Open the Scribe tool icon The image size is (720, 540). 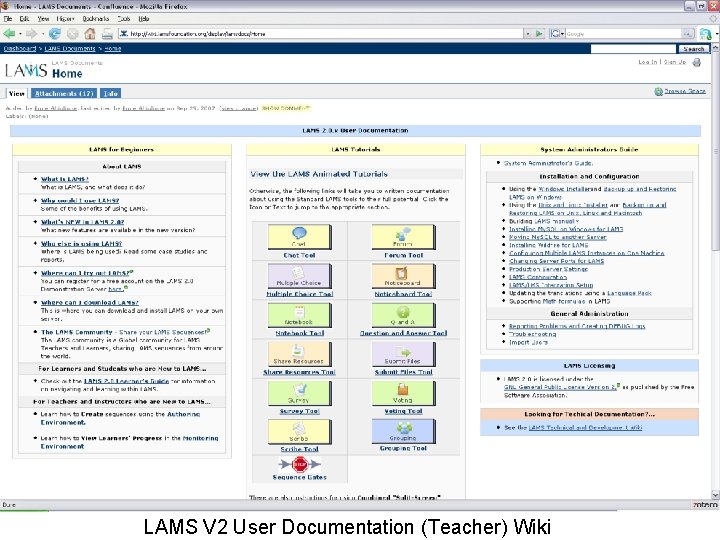point(299,432)
